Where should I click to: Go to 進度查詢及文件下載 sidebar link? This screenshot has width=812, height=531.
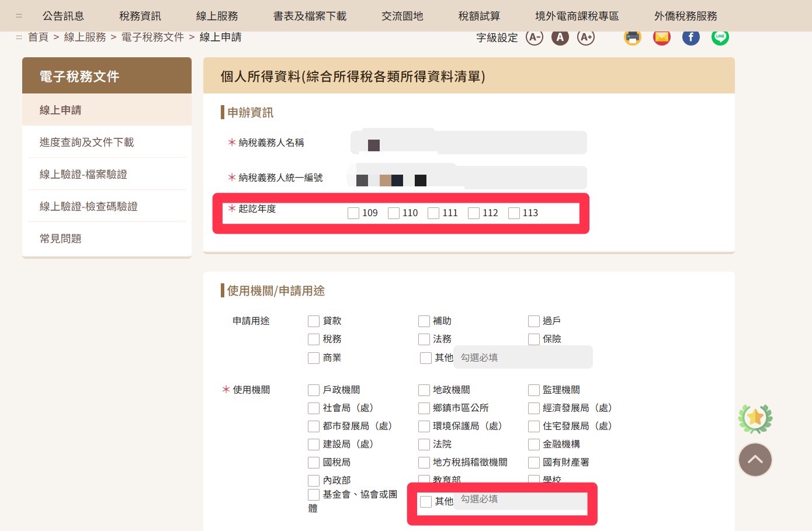[86, 142]
